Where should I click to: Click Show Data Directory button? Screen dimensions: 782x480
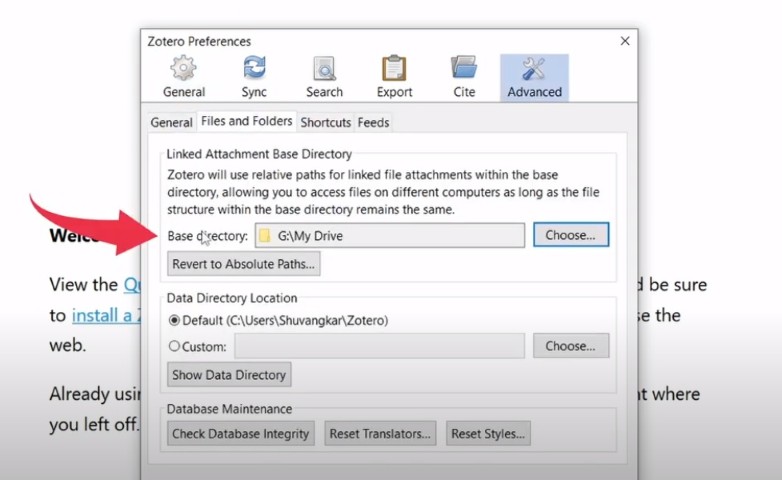coord(229,375)
